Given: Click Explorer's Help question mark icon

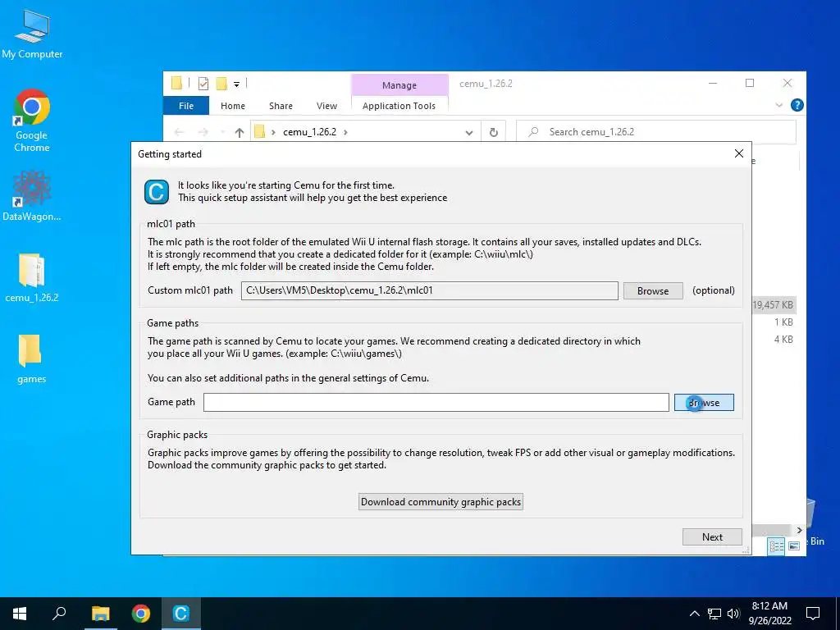Looking at the screenshot, I should [797, 105].
